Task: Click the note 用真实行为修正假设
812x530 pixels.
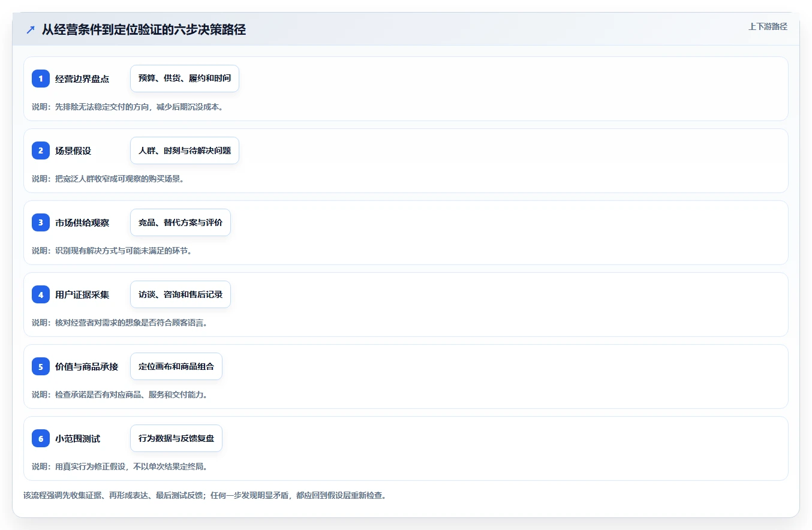Action: [90, 466]
